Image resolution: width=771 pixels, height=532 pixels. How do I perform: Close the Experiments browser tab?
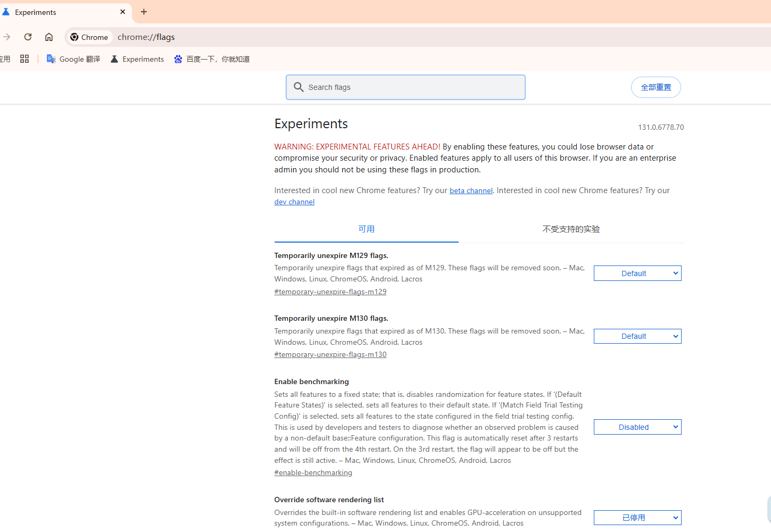click(x=122, y=12)
